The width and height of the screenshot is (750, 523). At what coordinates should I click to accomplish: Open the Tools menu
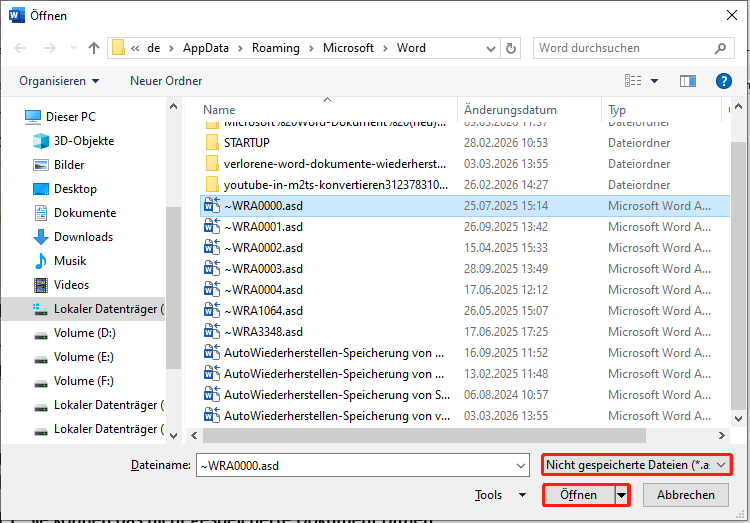pyautogui.click(x=500, y=495)
